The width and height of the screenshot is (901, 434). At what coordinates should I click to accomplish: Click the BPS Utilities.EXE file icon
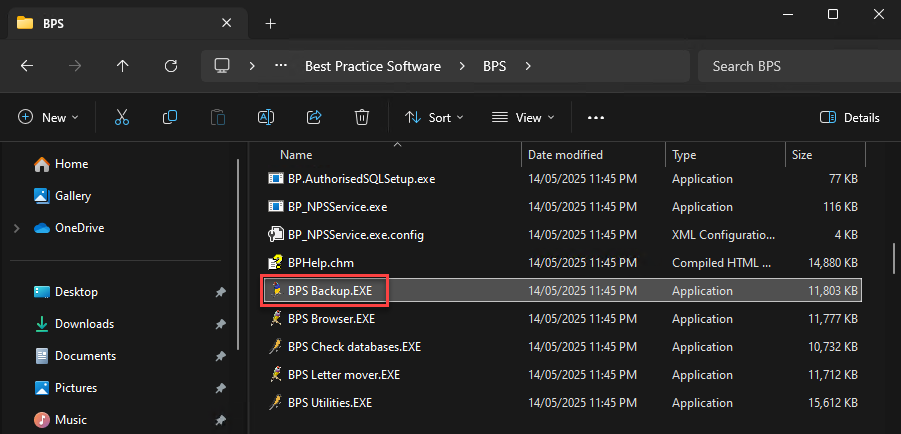276,403
